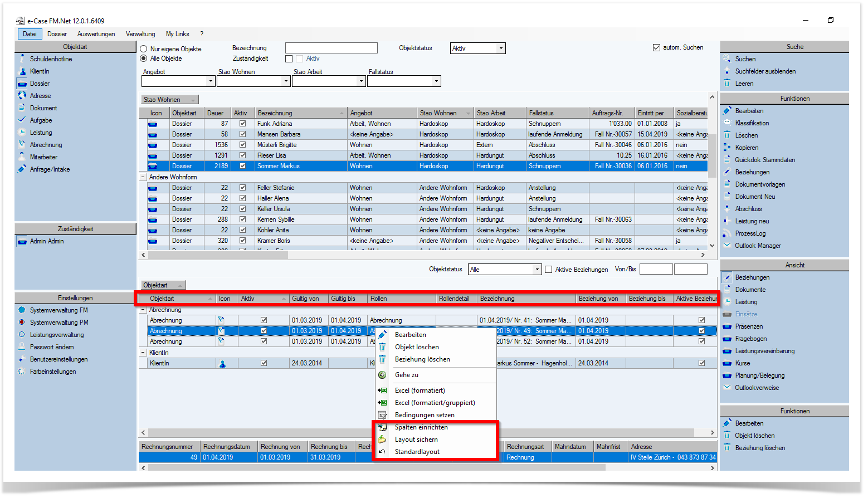
Task: Open the Adresse object icon
Action: click(x=22, y=96)
